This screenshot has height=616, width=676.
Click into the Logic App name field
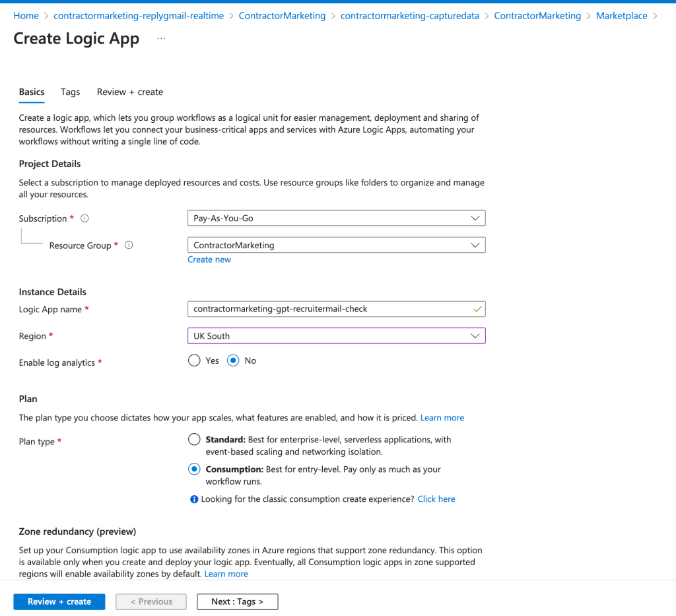click(x=336, y=309)
